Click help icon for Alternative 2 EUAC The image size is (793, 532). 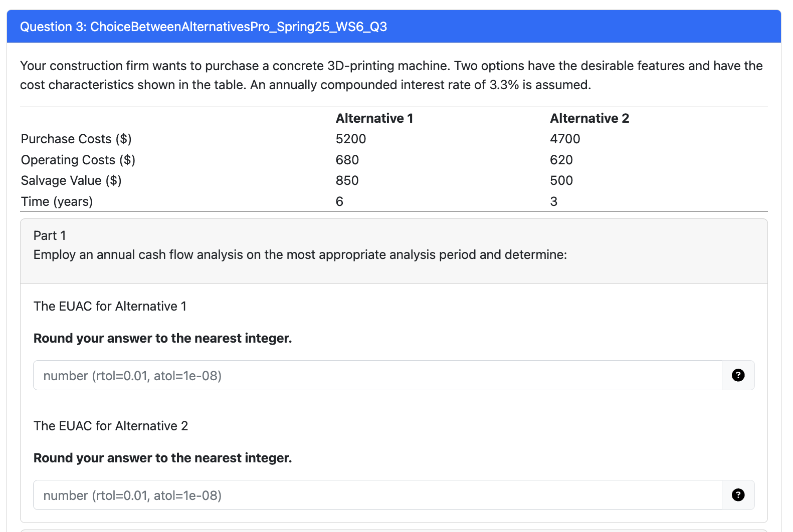[x=738, y=495]
